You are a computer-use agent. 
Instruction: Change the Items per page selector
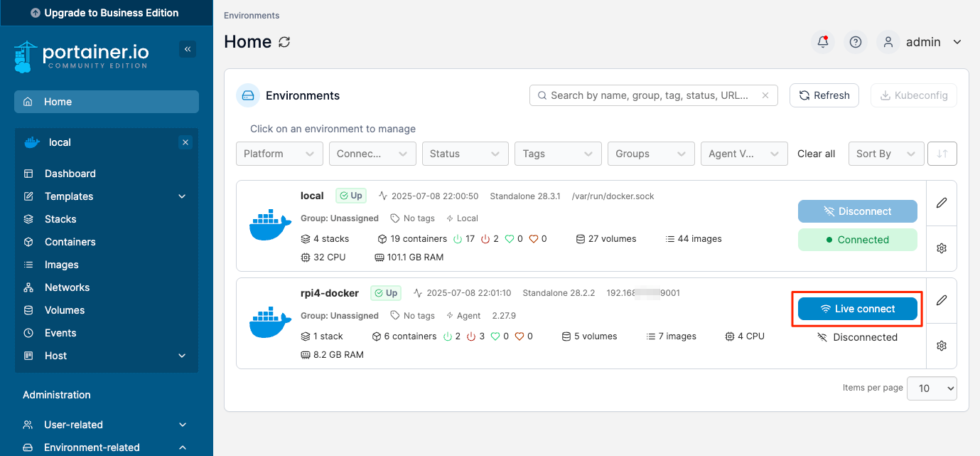[932, 388]
